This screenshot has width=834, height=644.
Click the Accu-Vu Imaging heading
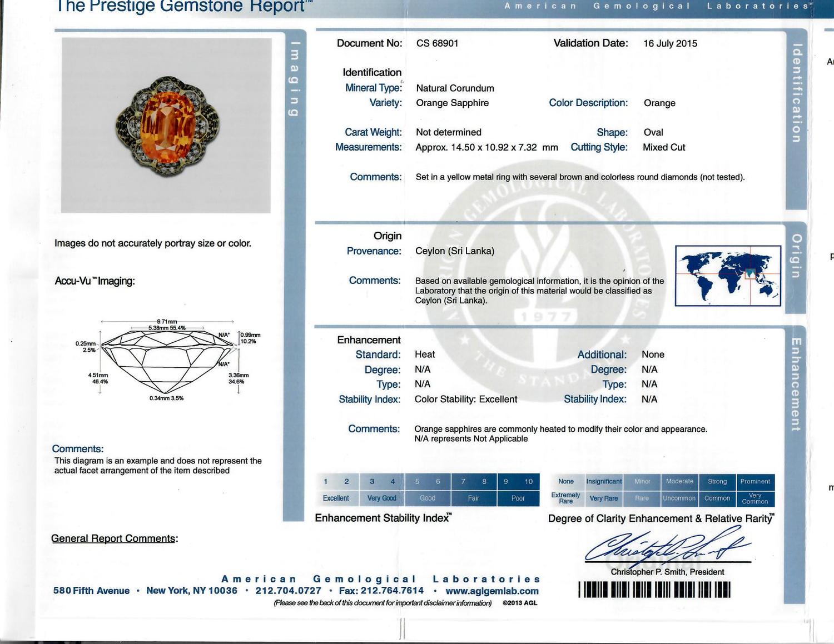[x=95, y=281]
